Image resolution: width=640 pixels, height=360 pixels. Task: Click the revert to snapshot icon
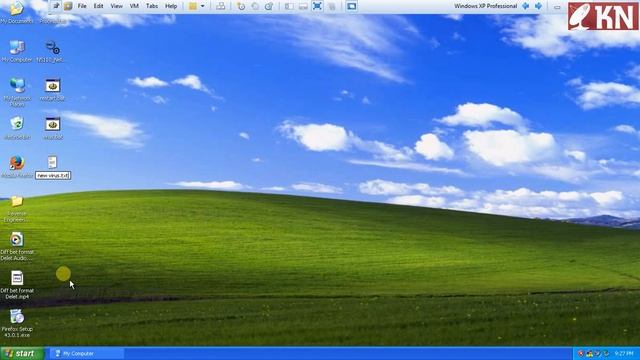255,6
